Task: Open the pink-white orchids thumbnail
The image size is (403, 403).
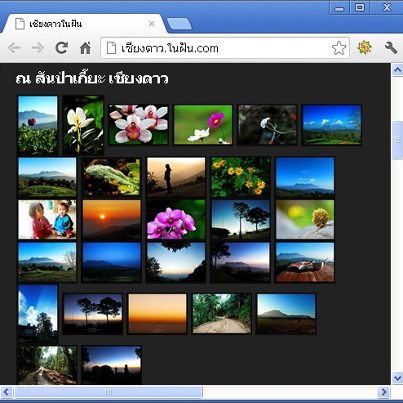Action: click(139, 125)
